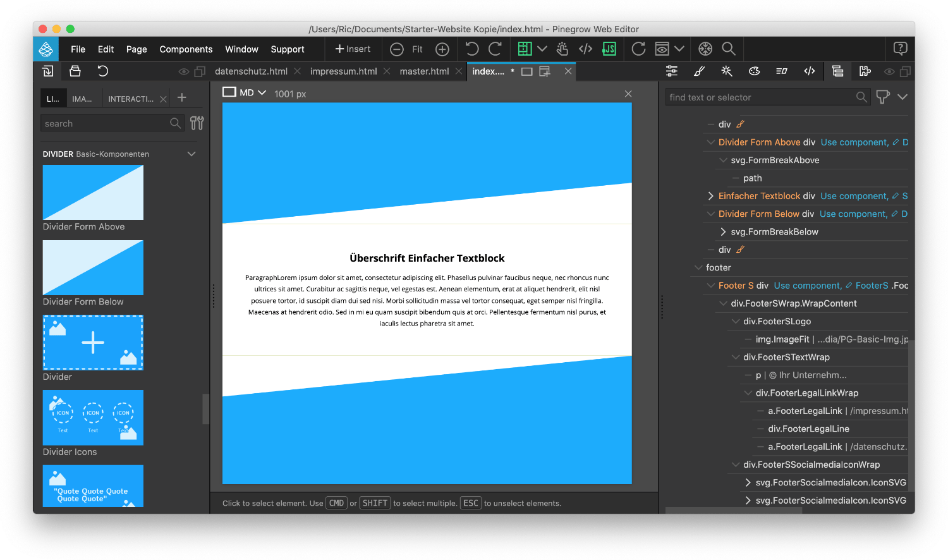Click the add page view icon in index tab
Screen dimensions: 948x560
coord(545,71)
